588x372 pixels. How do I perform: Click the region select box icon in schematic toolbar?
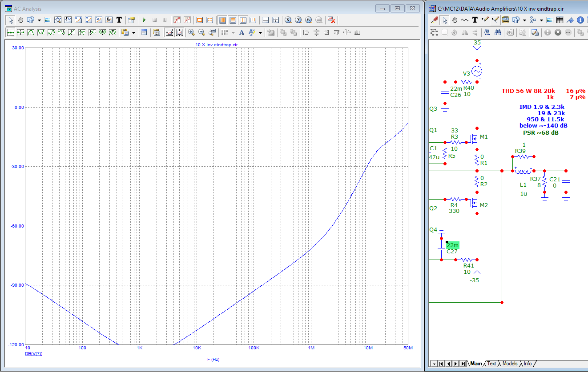pyautogui.click(x=434, y=32)
